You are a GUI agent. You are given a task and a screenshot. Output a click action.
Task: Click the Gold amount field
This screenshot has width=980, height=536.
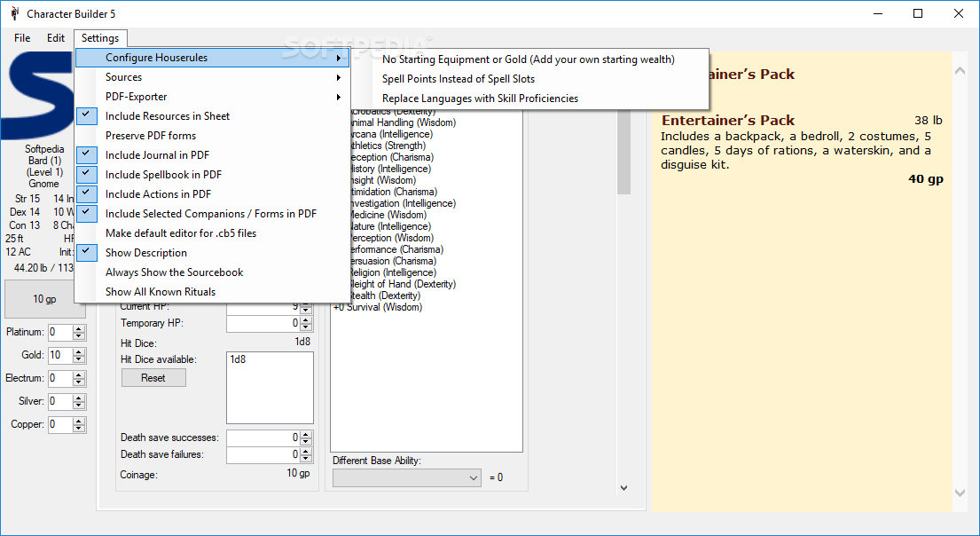[x=60, y=355]
